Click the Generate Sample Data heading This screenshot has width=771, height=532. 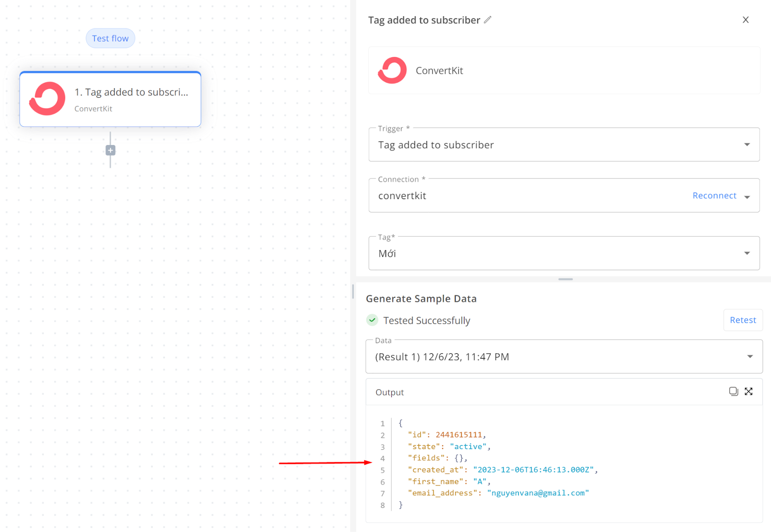421,299
